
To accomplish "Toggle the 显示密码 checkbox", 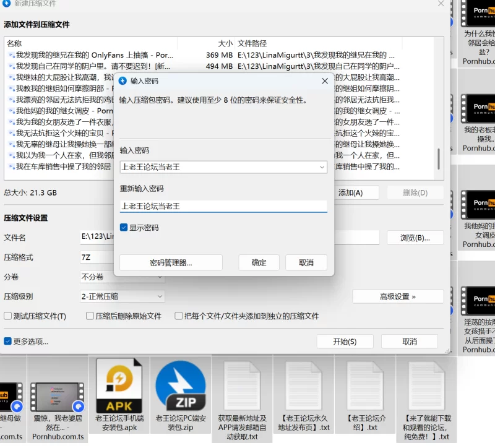I will click(124, 228).
